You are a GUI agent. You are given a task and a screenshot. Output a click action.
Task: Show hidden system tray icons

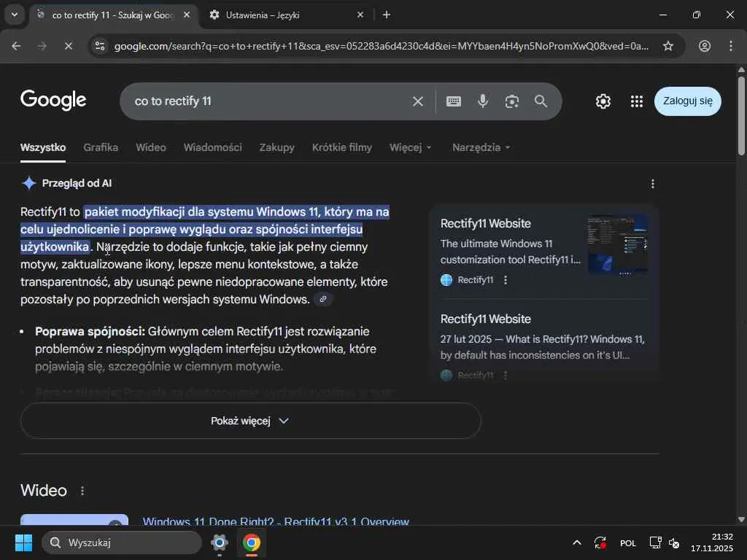click(576, 542)
